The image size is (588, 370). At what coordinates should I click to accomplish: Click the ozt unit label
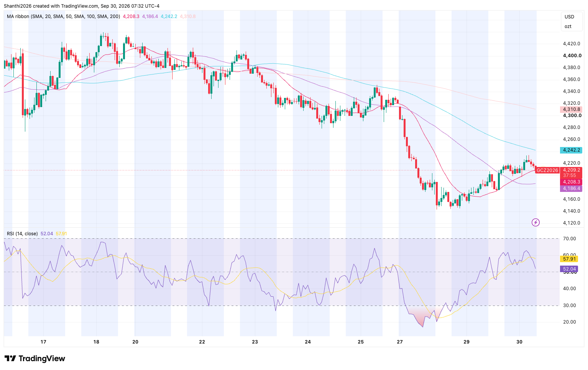click(568, 26)
